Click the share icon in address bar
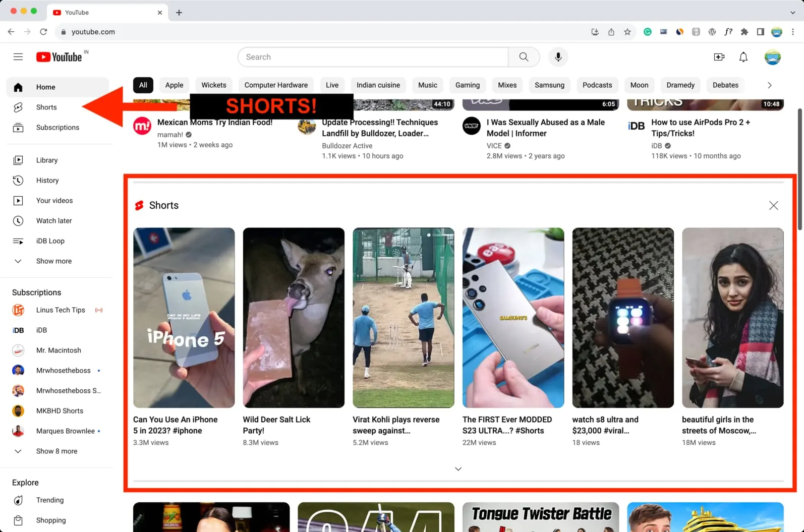This screenshot has width=804, height=532. (x=611, y=32)
